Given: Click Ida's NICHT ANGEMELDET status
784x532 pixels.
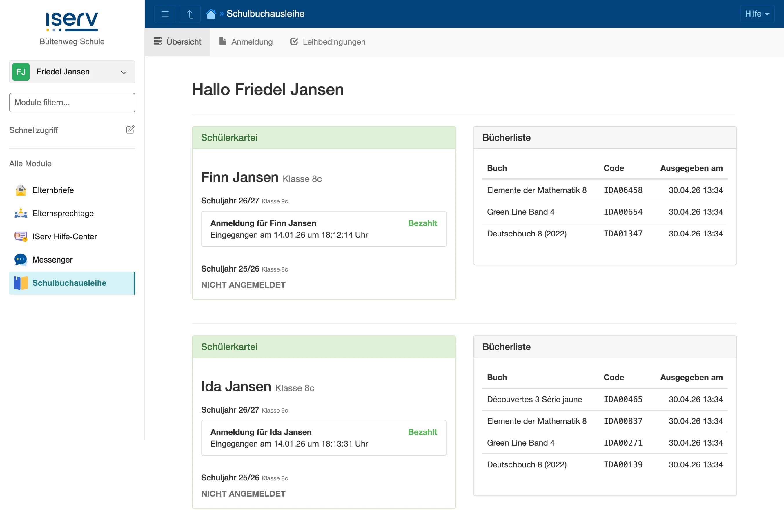Looking at the screenshot, I should pos(243,494).
